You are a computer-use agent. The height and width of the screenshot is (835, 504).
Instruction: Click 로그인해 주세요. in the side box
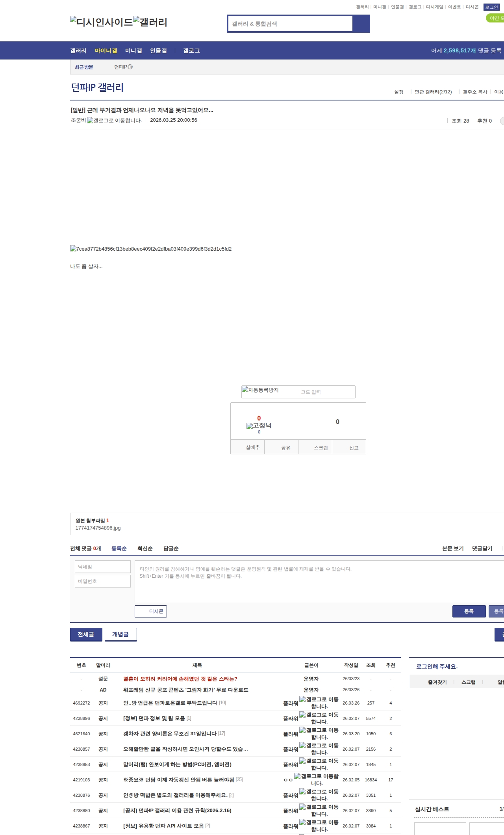click(437, 667)
